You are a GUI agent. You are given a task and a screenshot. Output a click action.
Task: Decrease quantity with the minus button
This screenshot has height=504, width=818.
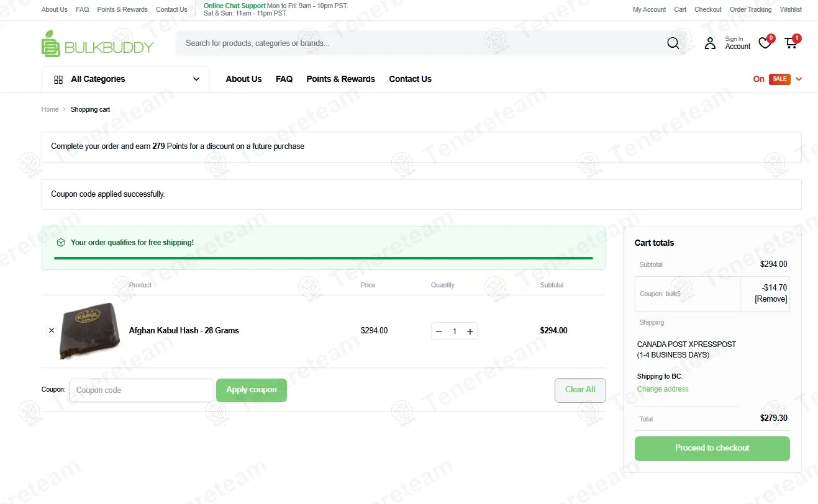(439, 331)
